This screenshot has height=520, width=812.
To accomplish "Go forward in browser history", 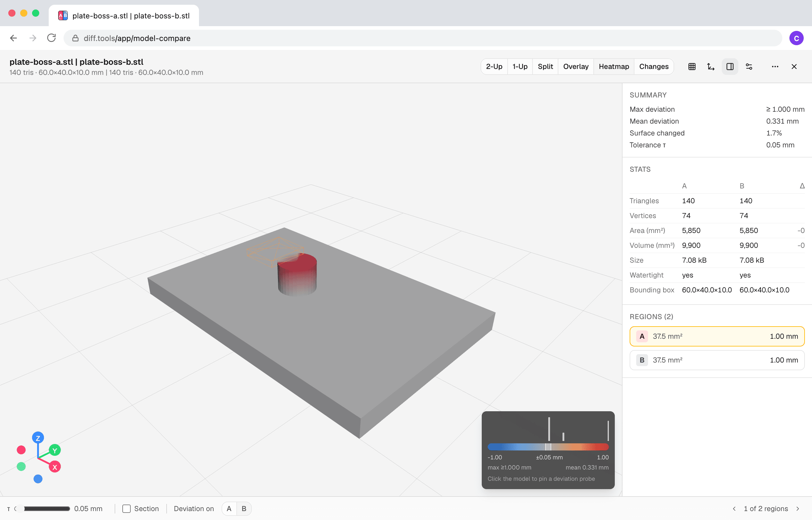I will (33, 38).
